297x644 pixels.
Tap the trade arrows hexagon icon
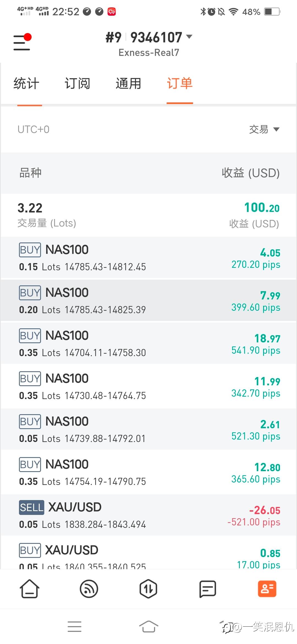coord(148,589)
